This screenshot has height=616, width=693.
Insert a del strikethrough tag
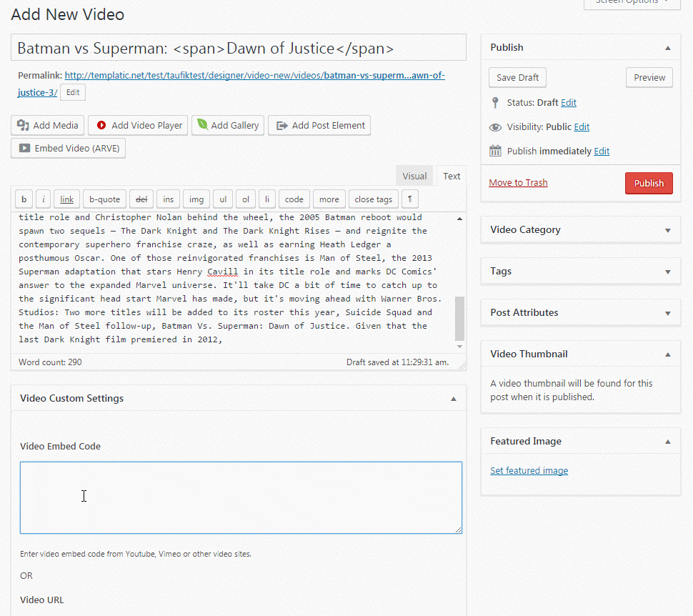[x=141, y=199]
